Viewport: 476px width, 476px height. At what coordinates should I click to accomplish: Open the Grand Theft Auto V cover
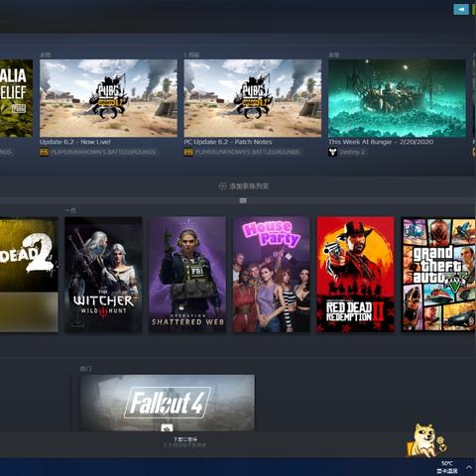pyautogui.click(x=438, y=275)
